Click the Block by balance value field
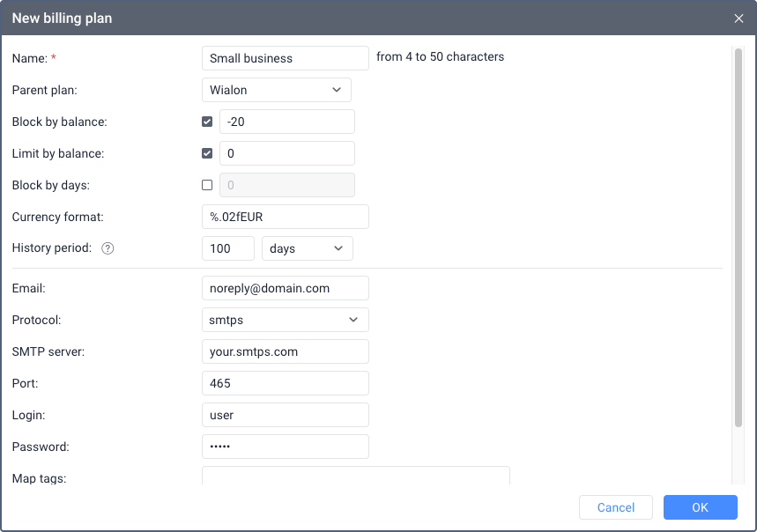The image size is (757, 532). click(286, 122)
